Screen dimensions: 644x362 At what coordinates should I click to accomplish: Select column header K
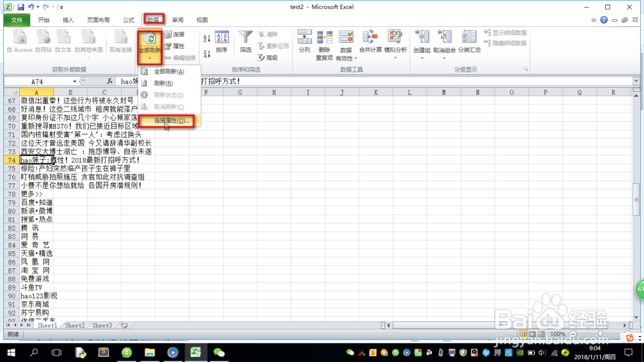376,93
